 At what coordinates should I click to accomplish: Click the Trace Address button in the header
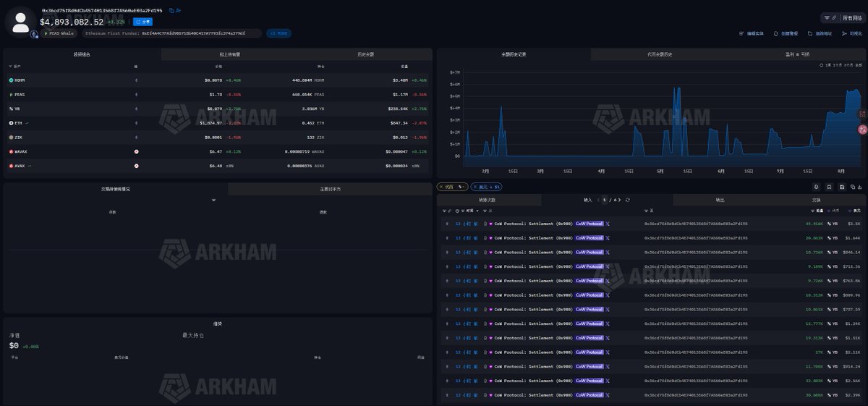[820, 33]
